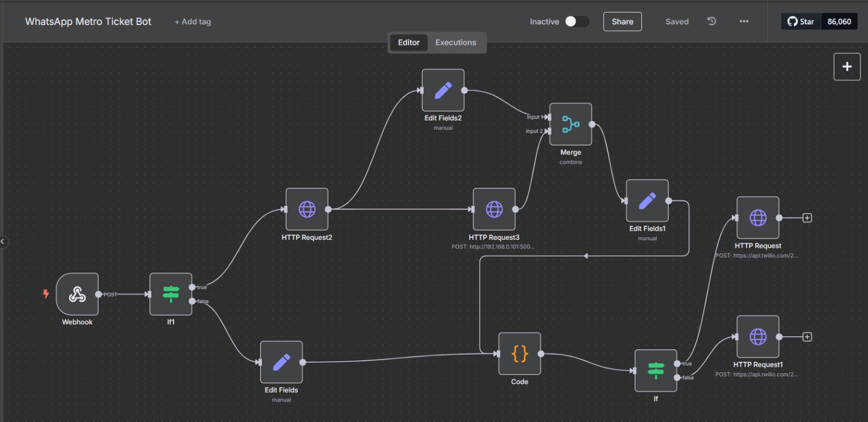Open the Edit Fields1 pencil node
This screenshot has width=868, height=422.
(x=647, y=201)
